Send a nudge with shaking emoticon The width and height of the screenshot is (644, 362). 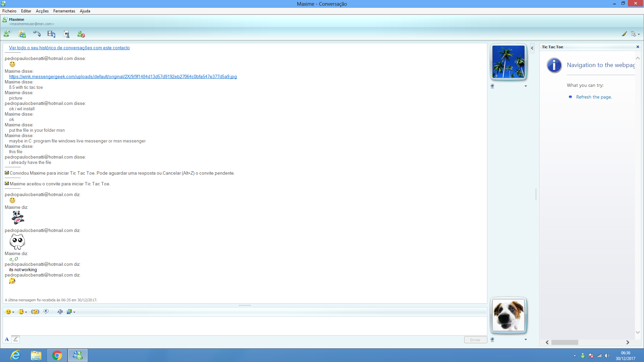(x=35, y=312)
